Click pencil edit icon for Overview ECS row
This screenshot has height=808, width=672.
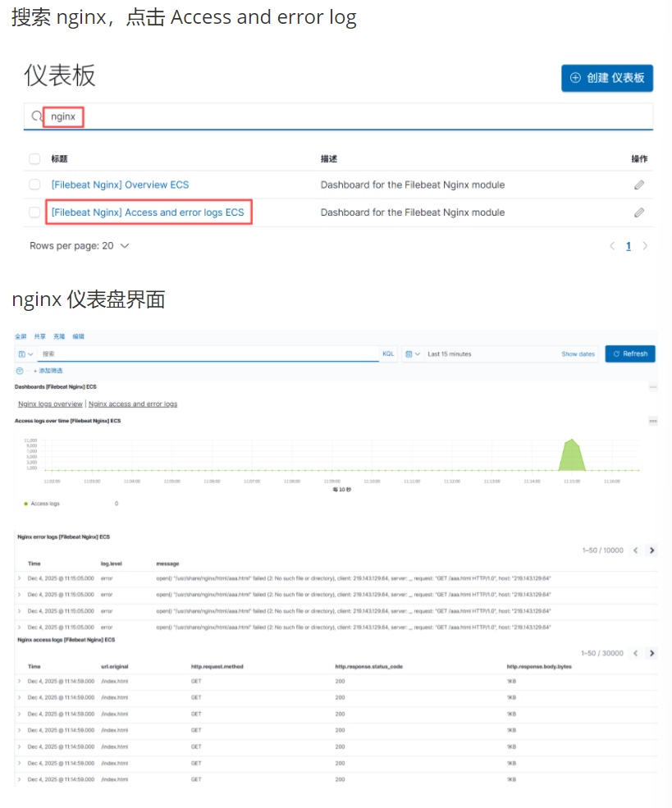point(639,185)
